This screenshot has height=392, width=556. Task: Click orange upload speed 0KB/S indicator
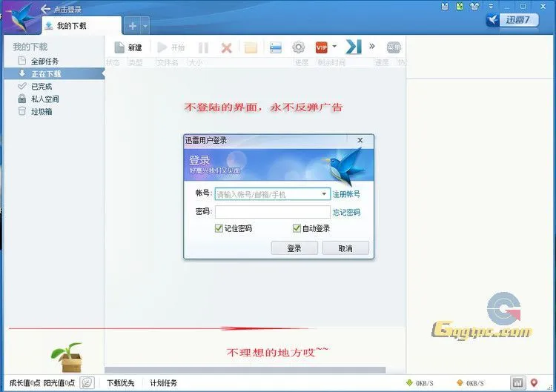(x=470, y=383)
